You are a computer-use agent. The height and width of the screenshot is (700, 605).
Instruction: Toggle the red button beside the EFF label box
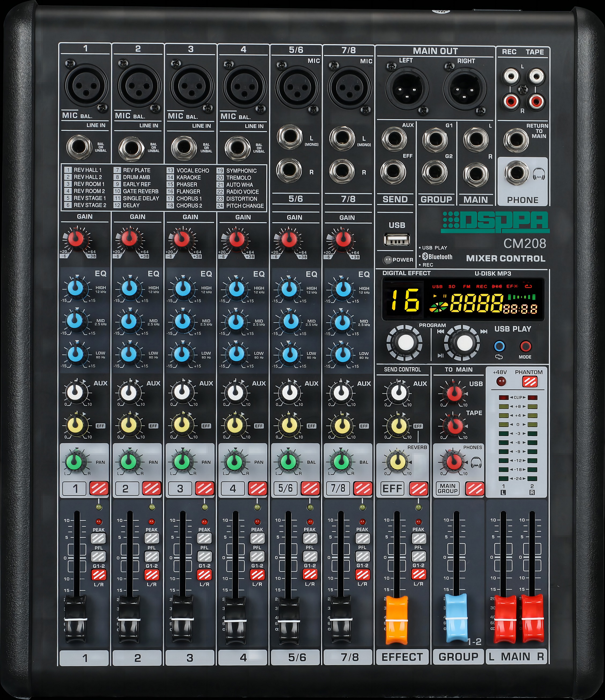tap(418, 488)
